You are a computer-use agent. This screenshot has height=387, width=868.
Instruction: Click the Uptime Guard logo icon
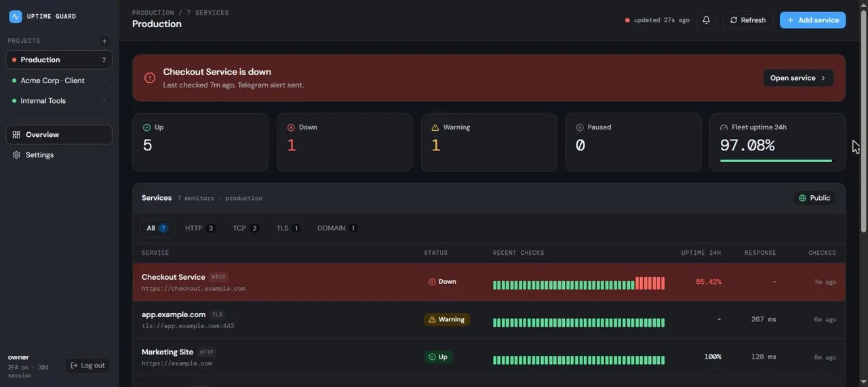pos(15,16)
